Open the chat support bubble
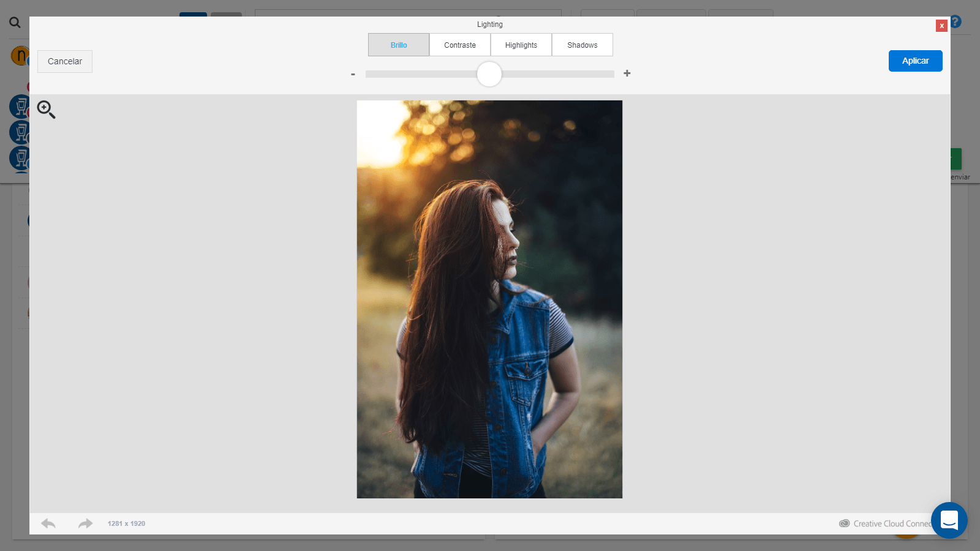980x551 pixels. [x=949, y=520]
